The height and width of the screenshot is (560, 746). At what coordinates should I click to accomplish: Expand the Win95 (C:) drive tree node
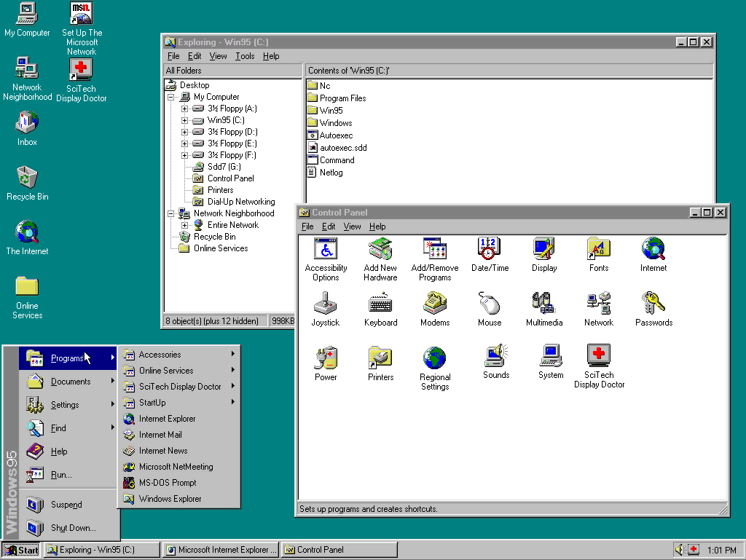pos(185,120)
